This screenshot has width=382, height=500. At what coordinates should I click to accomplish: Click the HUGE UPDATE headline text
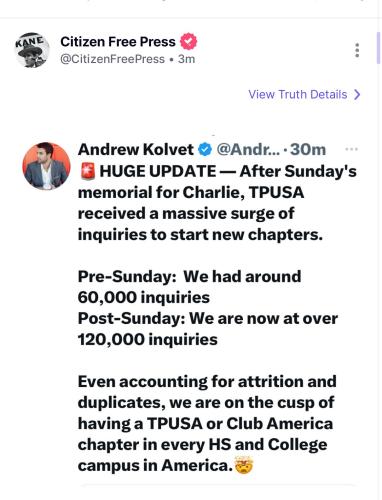click(158, 171)
